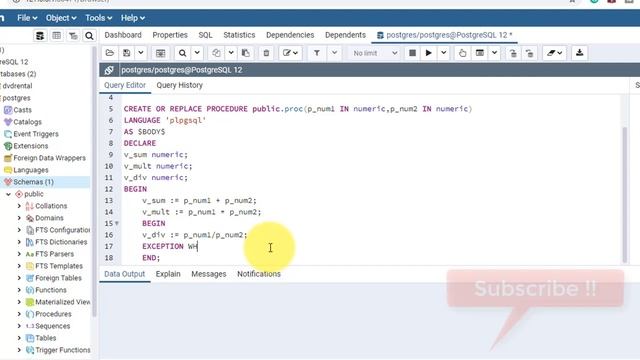
Task: Expand the Domains tree node
Action: click(19, 218)
